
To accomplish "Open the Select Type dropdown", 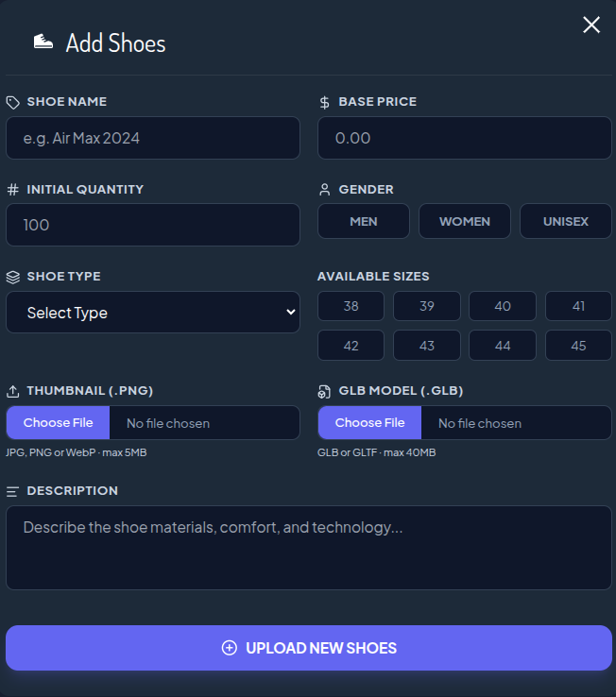I will pyautogui.click(x=153, y=313).
